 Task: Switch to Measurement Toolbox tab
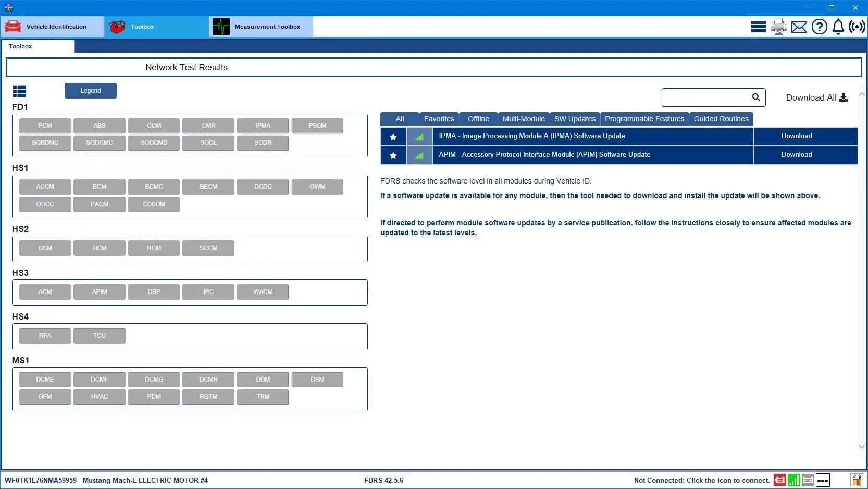coord(261,27)
